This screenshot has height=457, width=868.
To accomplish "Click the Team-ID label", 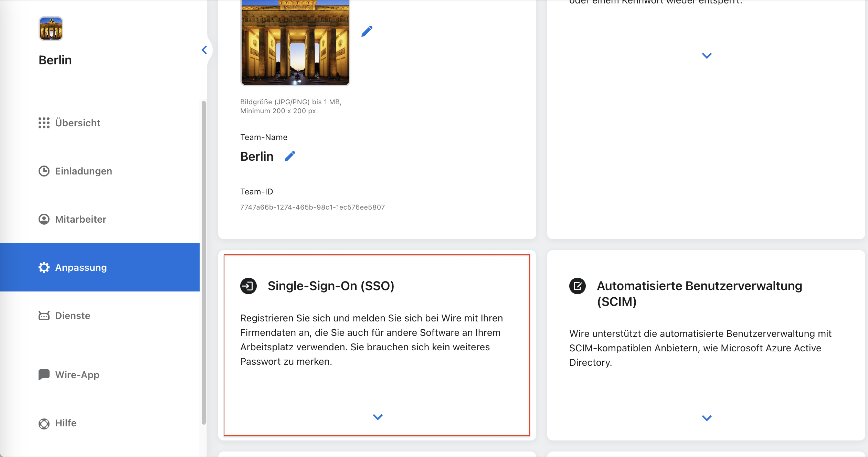I will (x=257, y=192).
